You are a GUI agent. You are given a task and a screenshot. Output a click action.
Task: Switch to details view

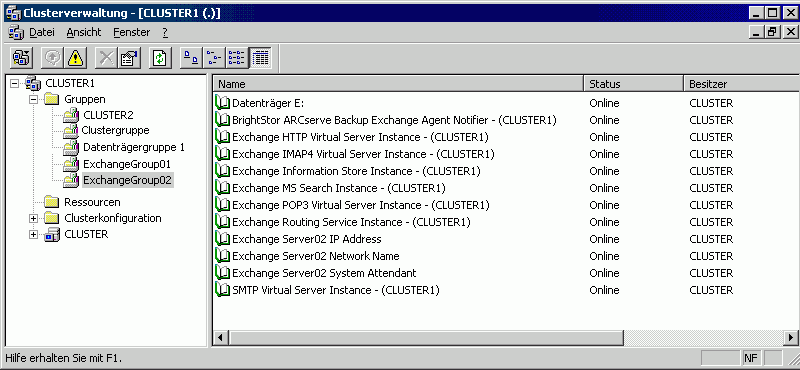pyautogui.click(x=261, y=58)
